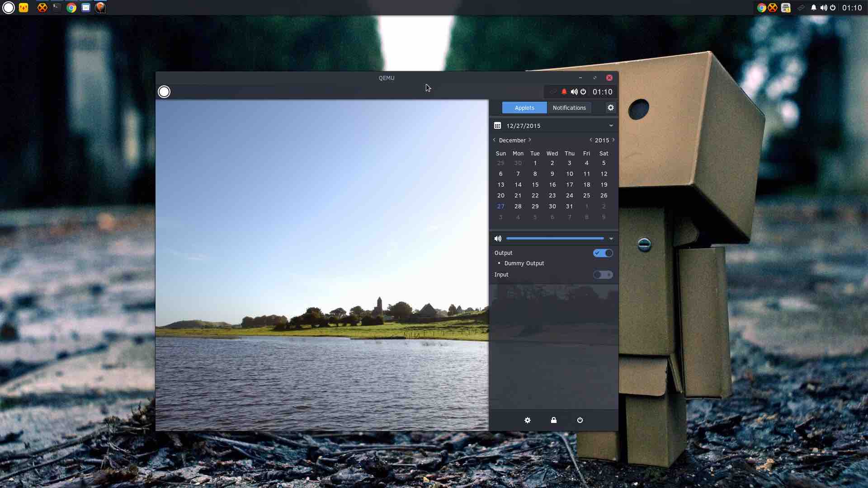This screenshot has width=868, height=488.
Task: Click the host panel 01:10 clock
Action: coord(852,8)
